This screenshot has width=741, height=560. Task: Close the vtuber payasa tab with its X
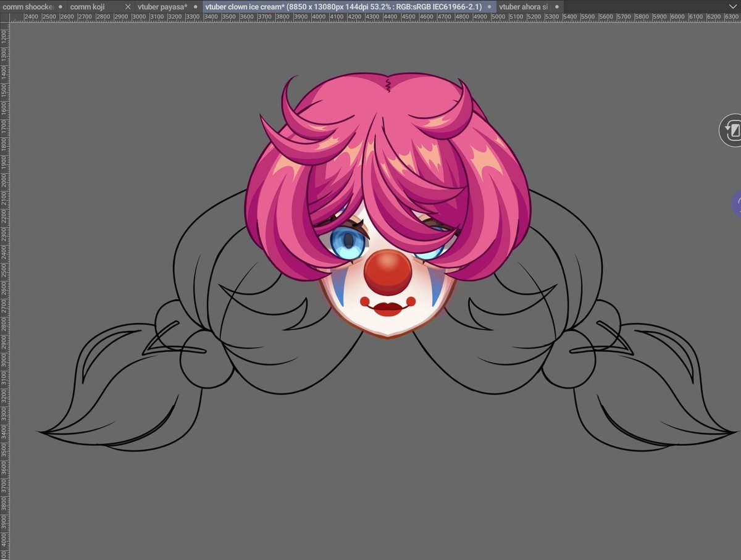pyautogui.click(x=128, y=6)
